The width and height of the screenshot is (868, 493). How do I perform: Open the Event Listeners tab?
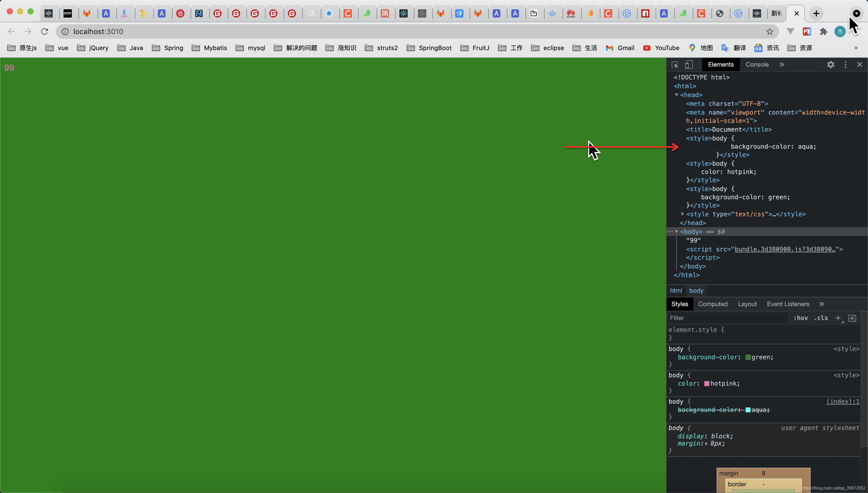click(x=788, y=304)
